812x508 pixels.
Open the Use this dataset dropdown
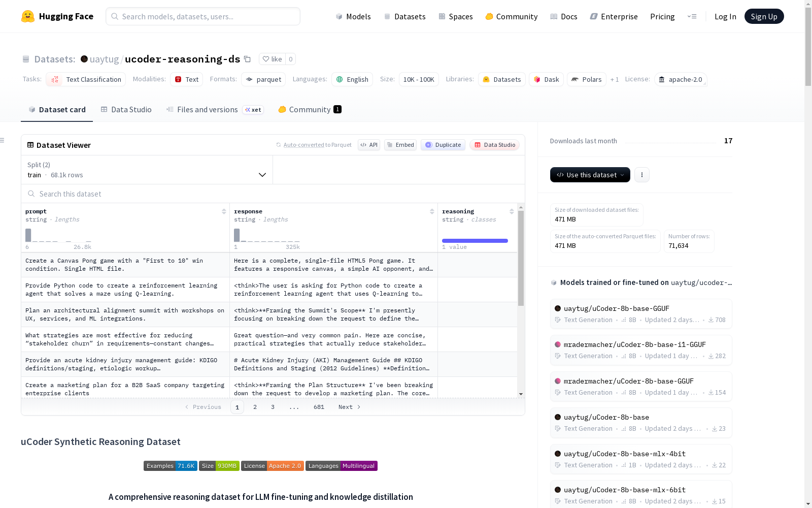point(590,175)
